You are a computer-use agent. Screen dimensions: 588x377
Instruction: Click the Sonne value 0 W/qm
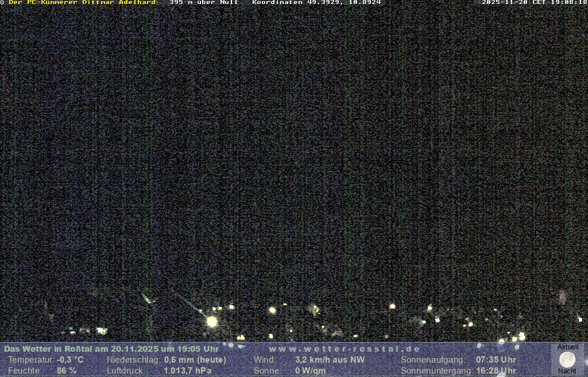[310, 371]
